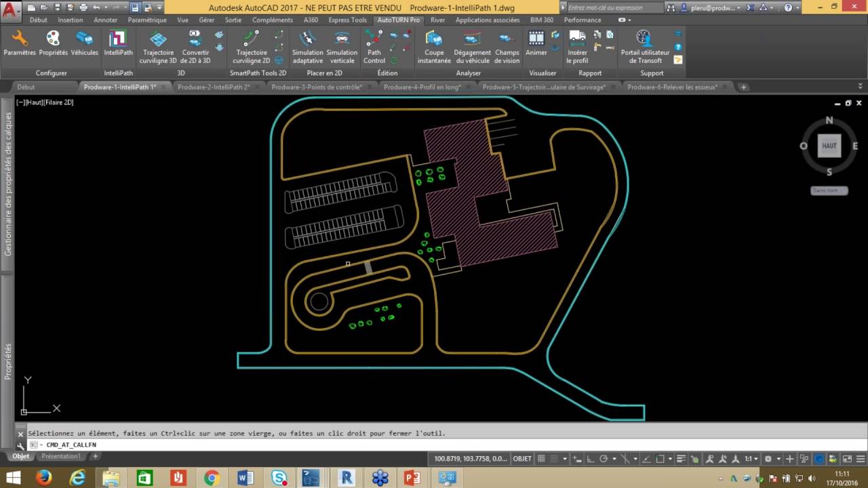This screenshot has height=488, width=868.
Task: Run Simulation adaptative
Action: [308, 47]
